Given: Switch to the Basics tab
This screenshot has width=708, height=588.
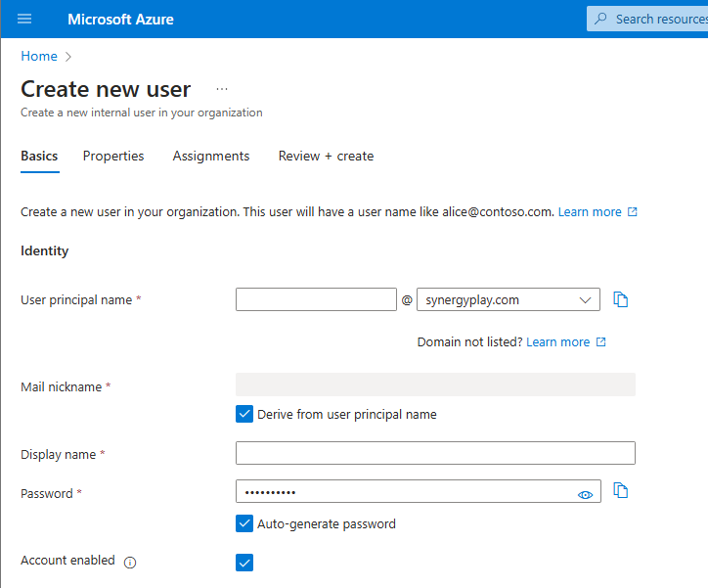Looking at the screenshot, I should [x=39, y=157].
